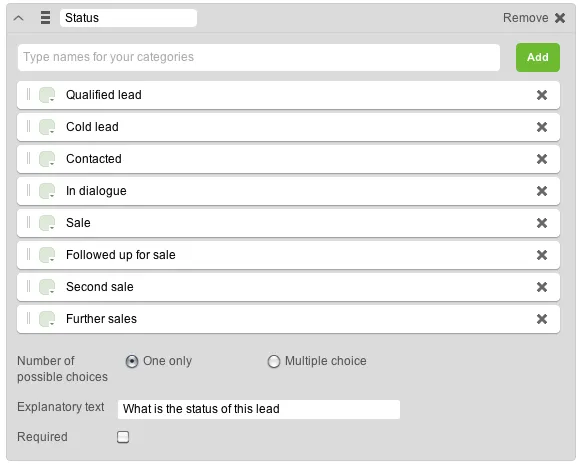The image size is (585, 465).
Task: Delete the Contacted category with X
Action: [542, 159]
